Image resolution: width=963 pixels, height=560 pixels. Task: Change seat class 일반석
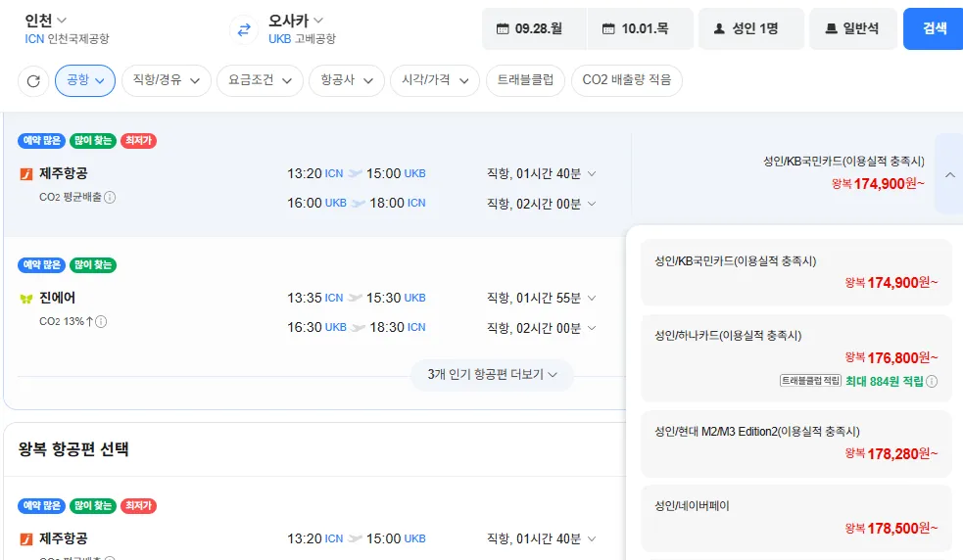853,28
